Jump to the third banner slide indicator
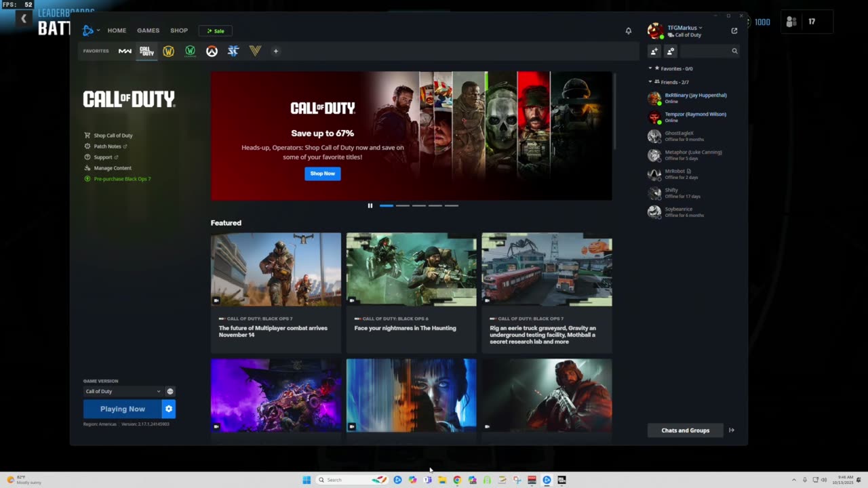Viewport: 868px width, 488px height. coord(419,205)
